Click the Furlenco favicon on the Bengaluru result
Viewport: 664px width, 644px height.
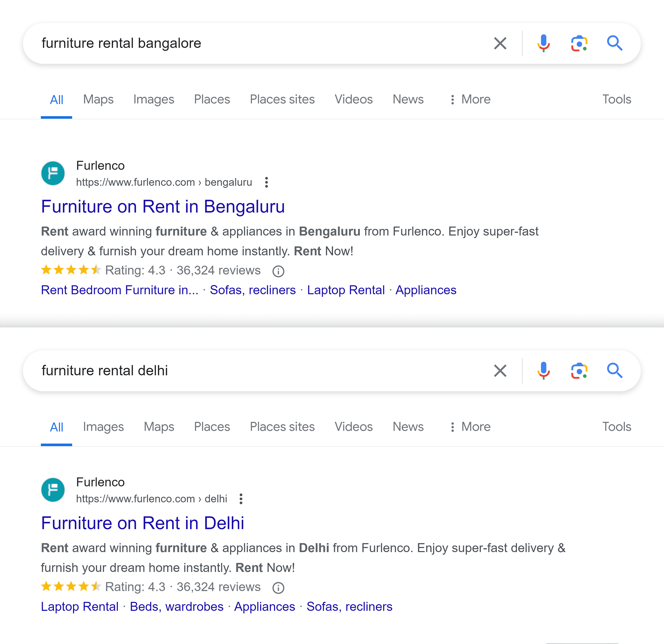pos(53,173)
